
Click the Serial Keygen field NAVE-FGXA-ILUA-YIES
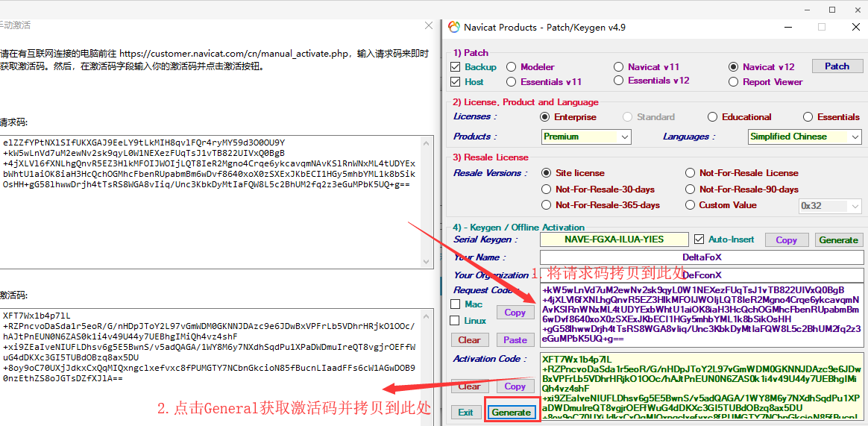[x=614, y=239]
